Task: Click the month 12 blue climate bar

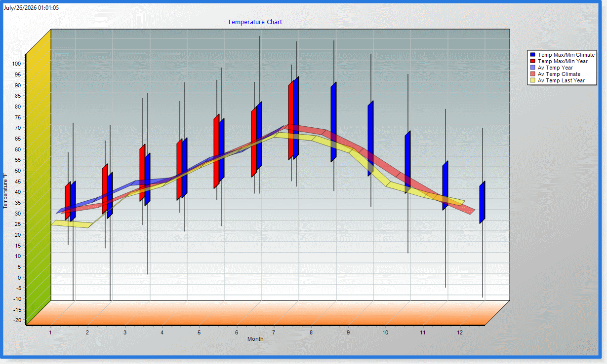Action: click(x=482, y=202)
